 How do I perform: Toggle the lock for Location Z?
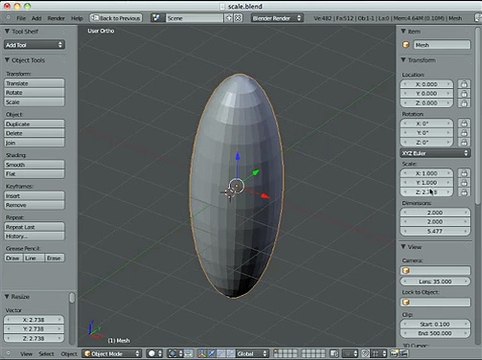point(464,103)
